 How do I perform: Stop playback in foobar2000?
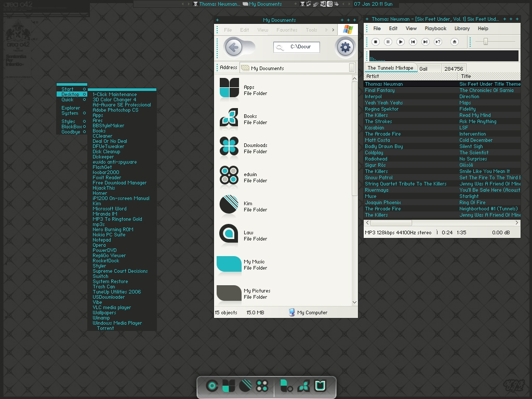[375, 42]
